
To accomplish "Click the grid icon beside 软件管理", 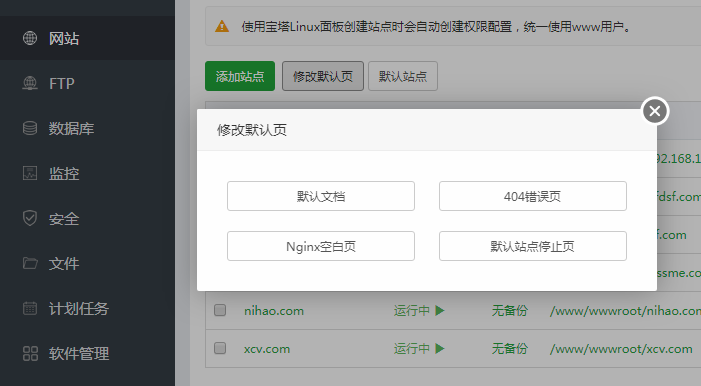I will [30, 353].
